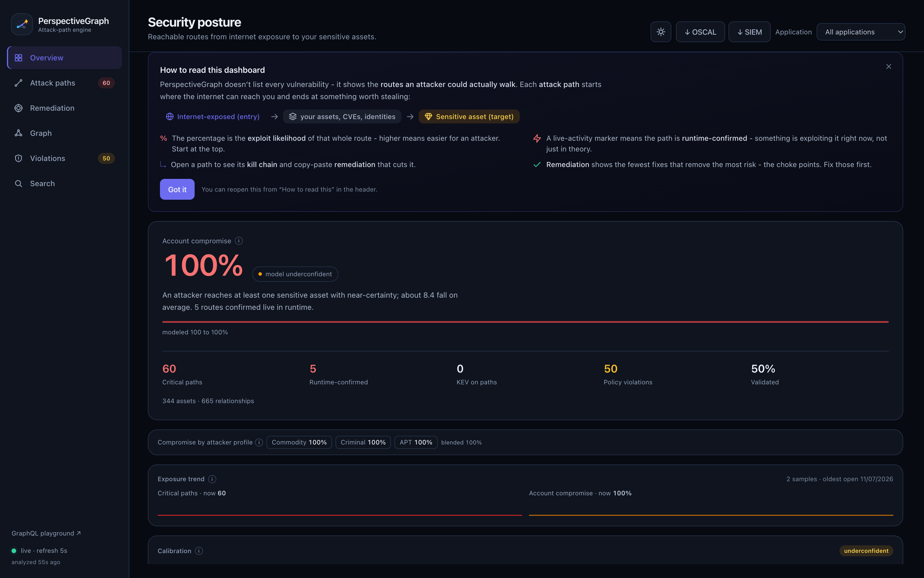This screenshot has width=924, height=578.
Task: Click the lightning live-activity marker icon
Action: coord(537,138)
